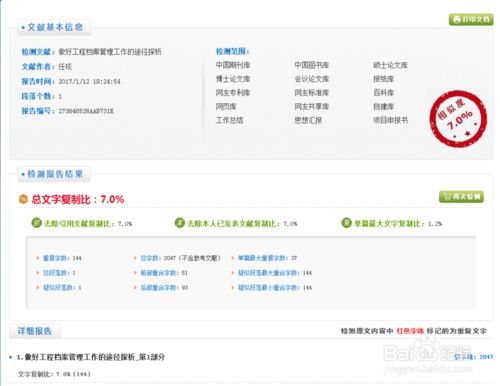Click 网友标准库 in detection scope
This screenshot has height=386, width=500.
(312, 93)
